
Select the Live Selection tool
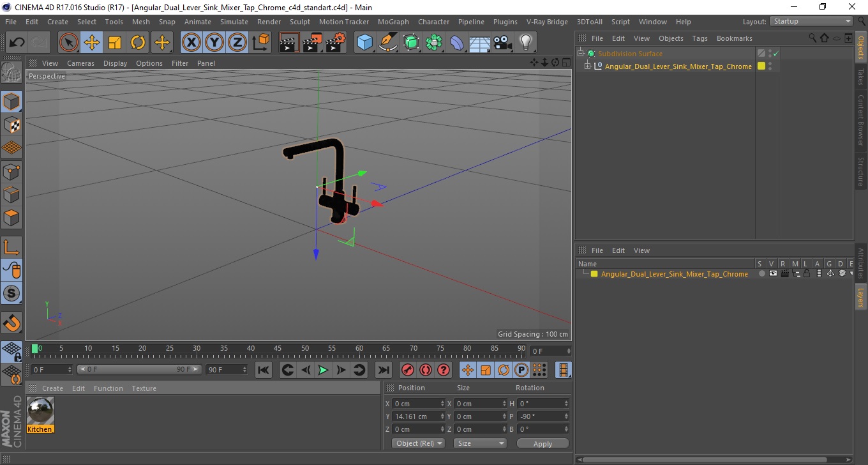coord(69,43)
